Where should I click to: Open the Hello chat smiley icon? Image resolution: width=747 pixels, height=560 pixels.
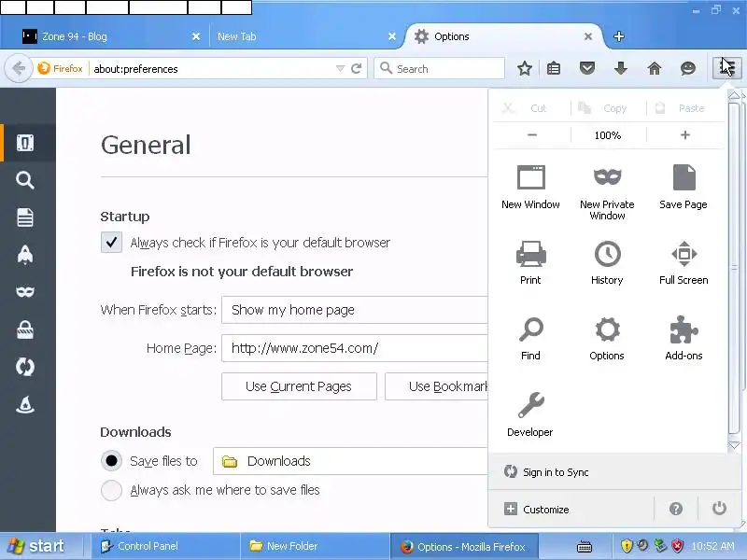[x=687, y=68]
